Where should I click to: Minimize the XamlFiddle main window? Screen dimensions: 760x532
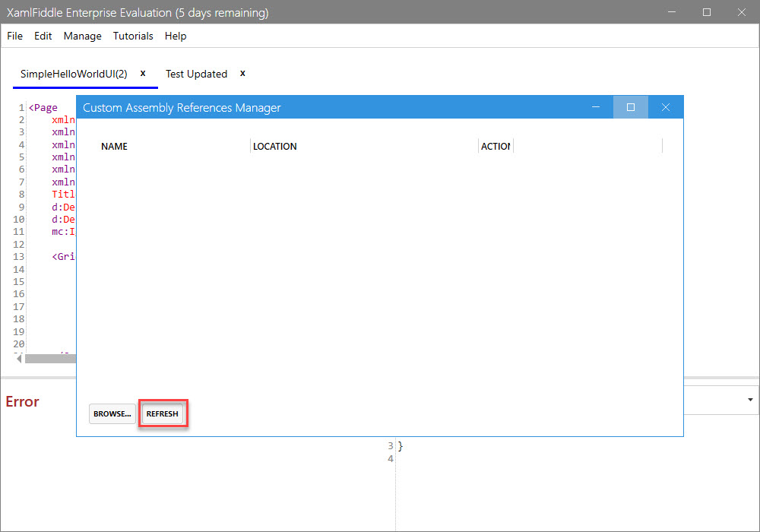coord(672,12)
